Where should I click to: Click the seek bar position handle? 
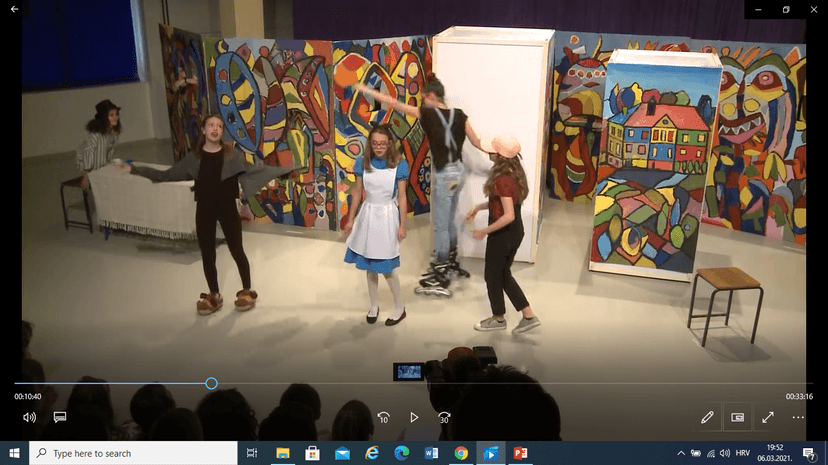tap(211, 383)
